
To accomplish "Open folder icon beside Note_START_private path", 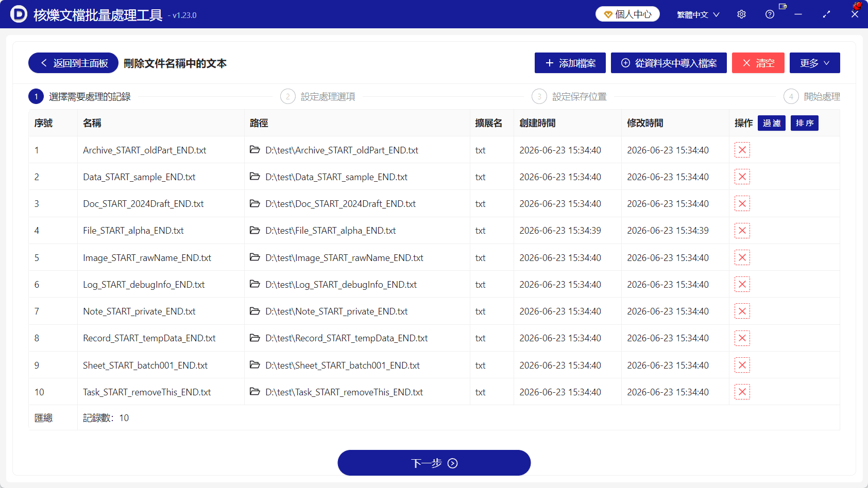I will (x=254, y=311).
